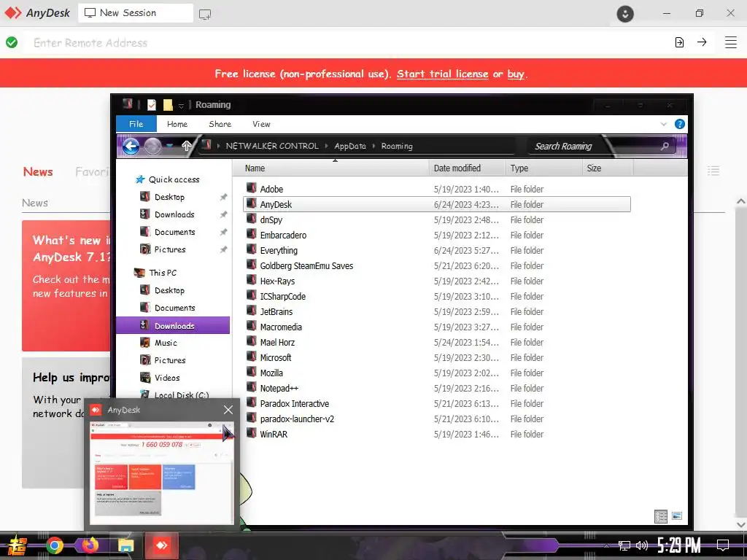Switch Explorer to details view icon
This screenshot has height=560, width=747.
click(x=661, y=516)
